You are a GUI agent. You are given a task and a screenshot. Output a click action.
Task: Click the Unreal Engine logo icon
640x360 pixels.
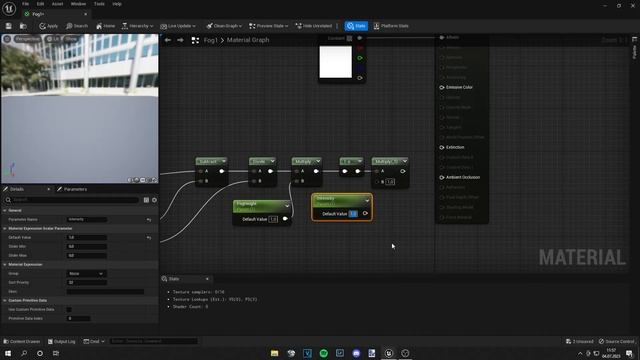[9, 9]
